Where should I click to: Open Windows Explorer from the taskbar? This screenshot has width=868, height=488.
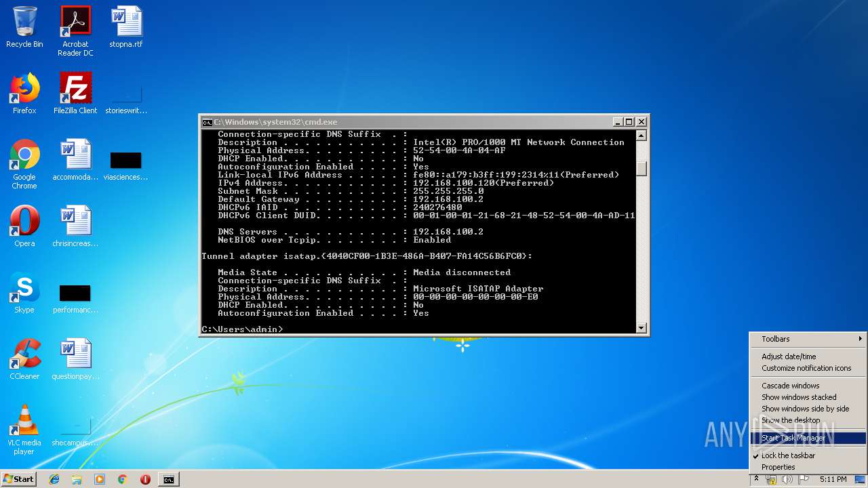77,479
